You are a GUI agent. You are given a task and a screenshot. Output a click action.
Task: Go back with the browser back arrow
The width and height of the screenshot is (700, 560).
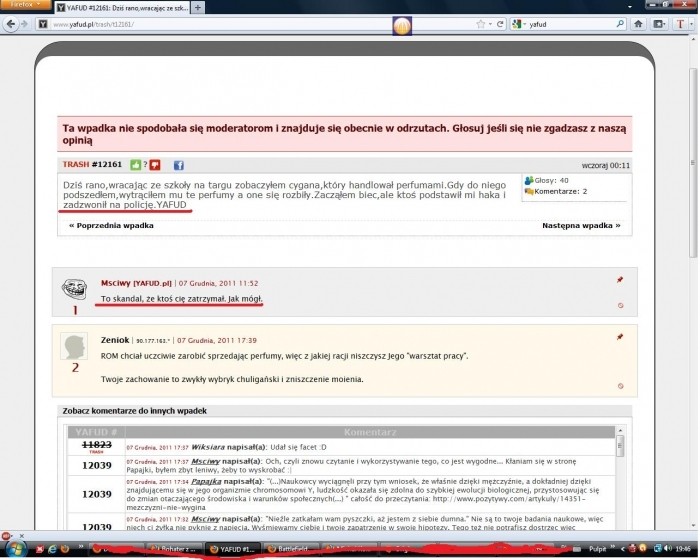coord(12,21)
